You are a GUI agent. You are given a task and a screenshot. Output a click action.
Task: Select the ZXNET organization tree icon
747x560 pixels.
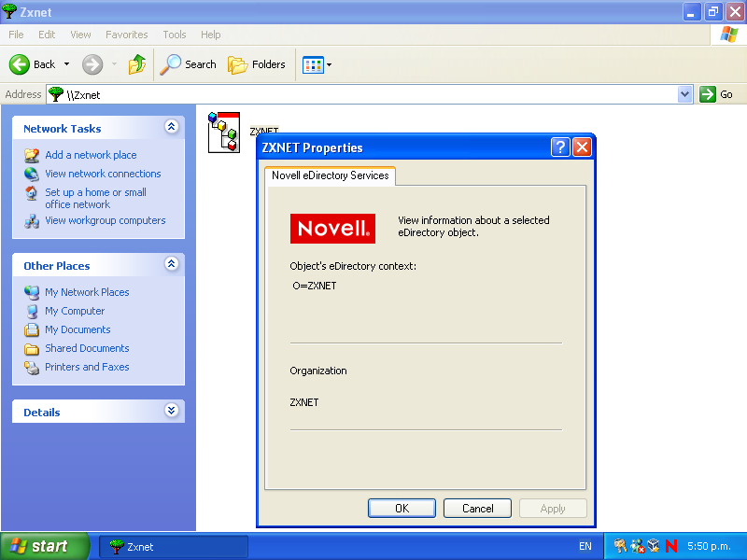224,133
